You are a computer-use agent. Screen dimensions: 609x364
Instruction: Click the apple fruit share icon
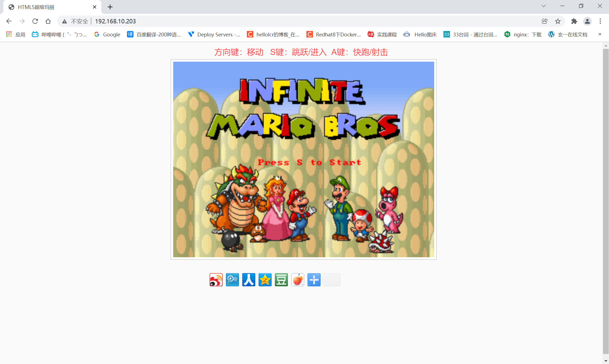tap(297, 280)
